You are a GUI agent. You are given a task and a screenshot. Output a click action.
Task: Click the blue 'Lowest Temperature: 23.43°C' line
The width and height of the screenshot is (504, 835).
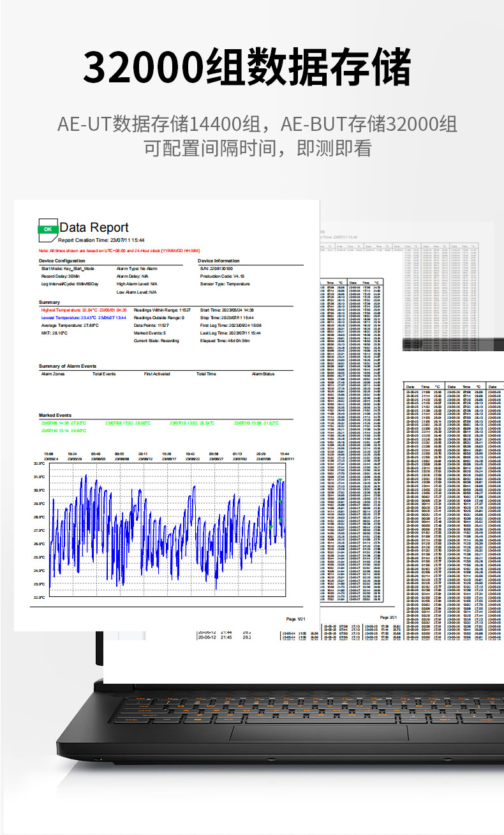(x=84, y=317)
